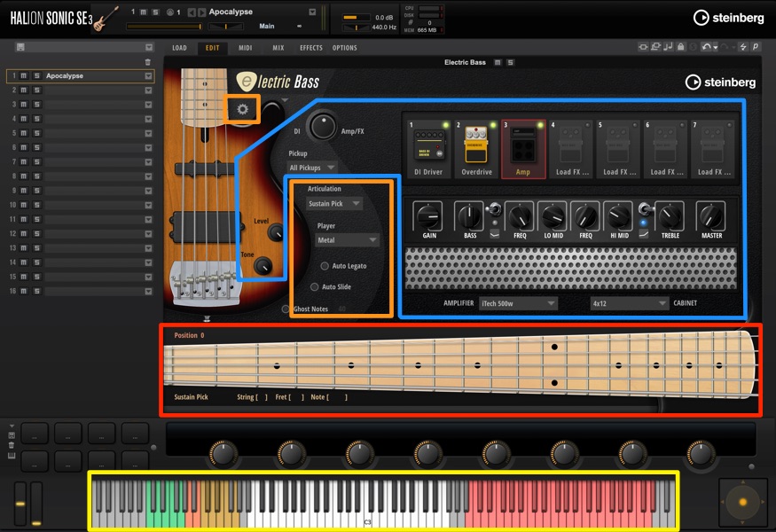776x532 pixels.
Task: Click the next program arrow by Apocalypse
Action: point(201,12)
